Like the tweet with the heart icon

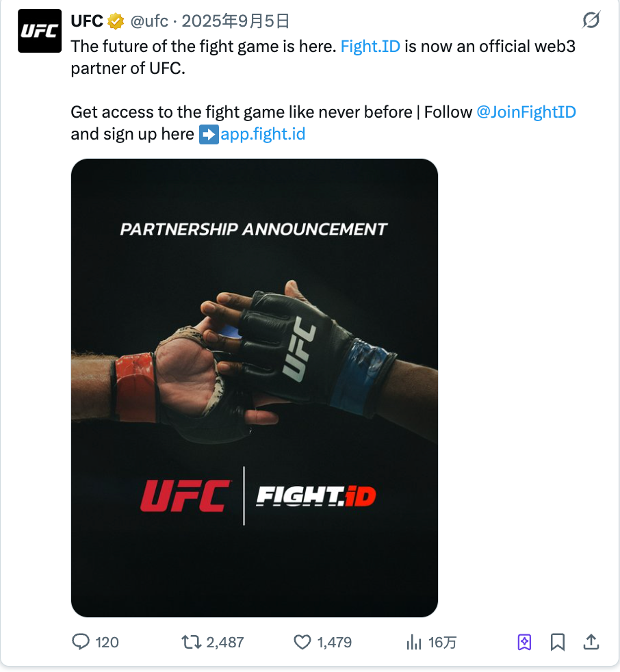(302, 642)
